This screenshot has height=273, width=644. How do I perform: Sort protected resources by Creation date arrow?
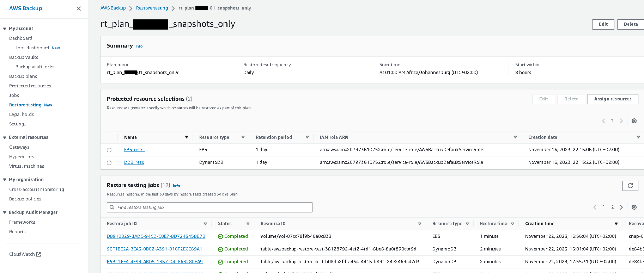pos(638,137)
